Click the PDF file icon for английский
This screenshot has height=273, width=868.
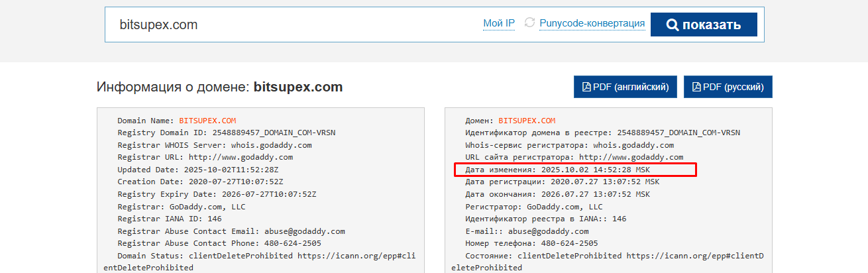pos(586,87)
